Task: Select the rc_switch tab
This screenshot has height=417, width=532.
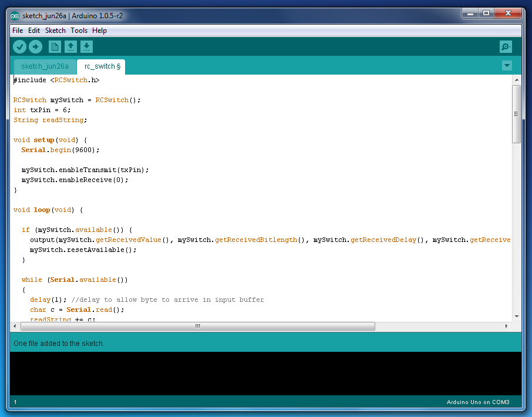Action: tap(101, 66)
